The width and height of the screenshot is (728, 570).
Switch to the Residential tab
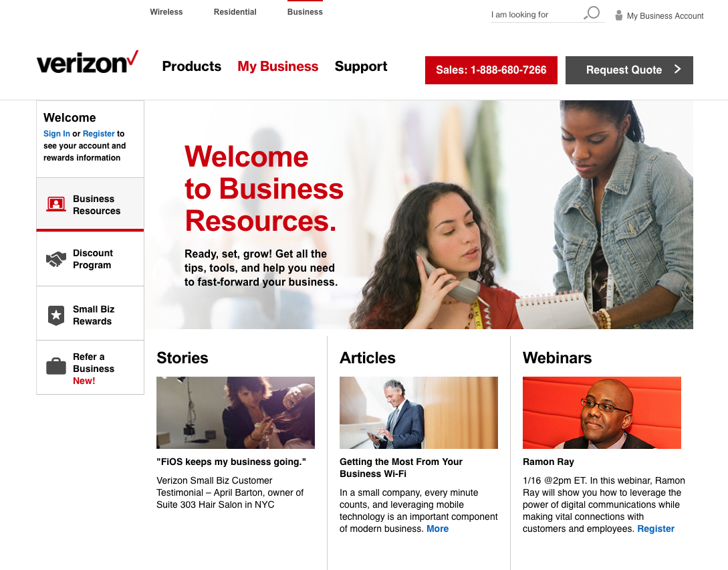(235, 12)
